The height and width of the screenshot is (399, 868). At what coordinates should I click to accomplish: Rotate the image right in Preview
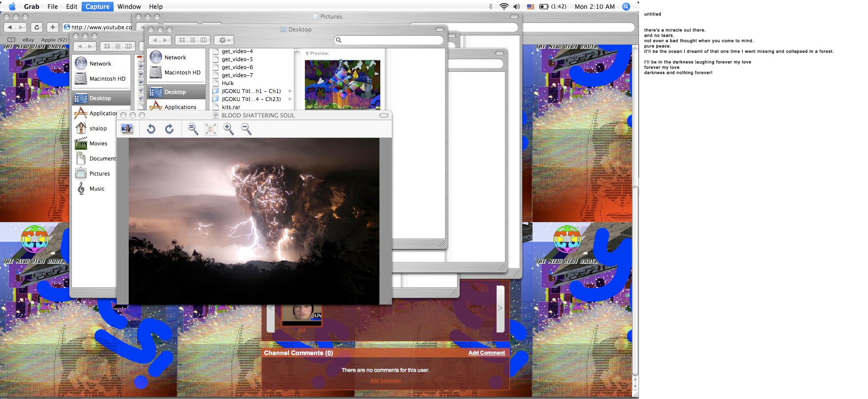pos(169,129)
